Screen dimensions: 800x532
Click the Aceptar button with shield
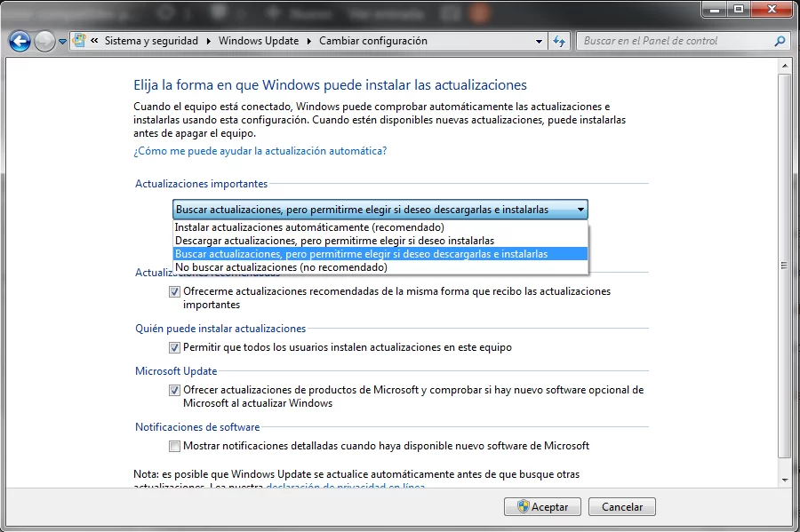[542, 507]
